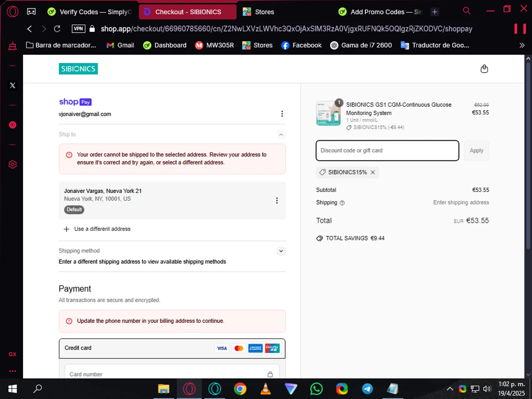This screenshot has height=399, width=532.
Task: Open the Dashboard bookmark
Action: tap(165, 45)
